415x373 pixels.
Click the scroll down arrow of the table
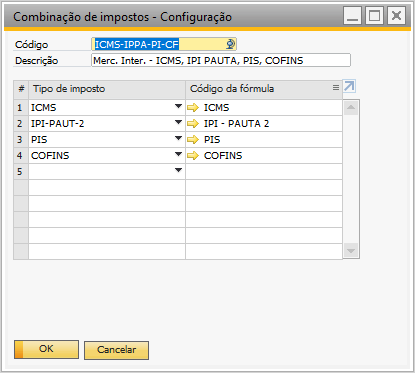[351, 251]
